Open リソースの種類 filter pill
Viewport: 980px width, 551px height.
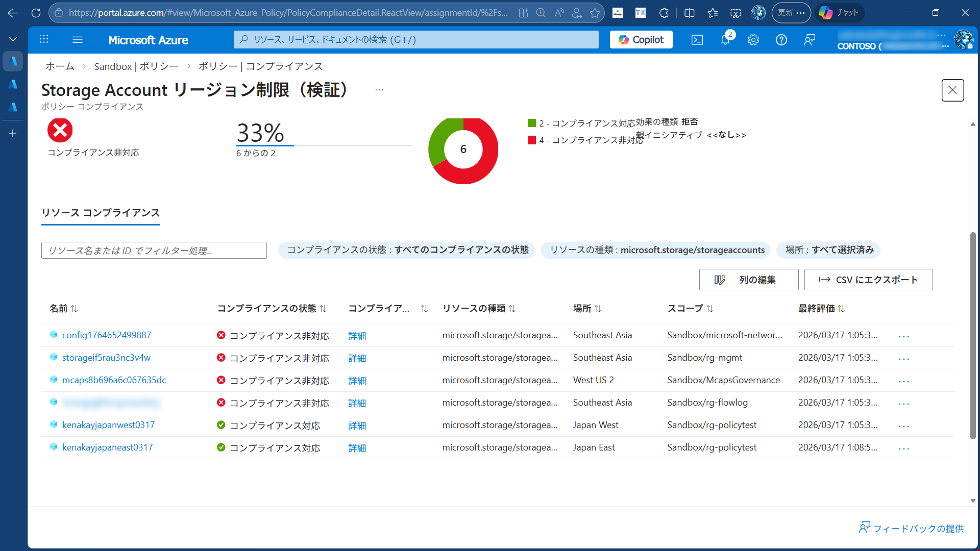tap(656, 250)
